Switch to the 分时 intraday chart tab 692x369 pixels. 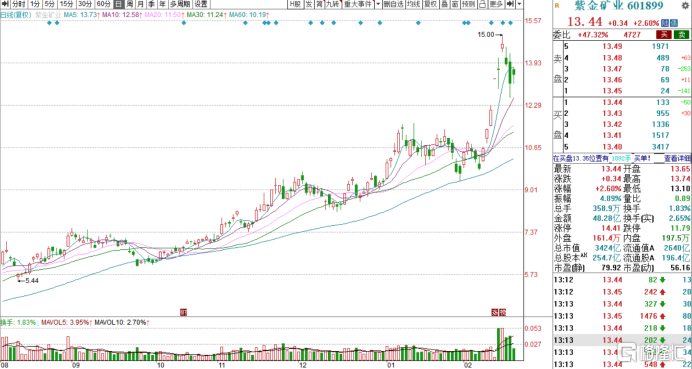click(19, 4)
